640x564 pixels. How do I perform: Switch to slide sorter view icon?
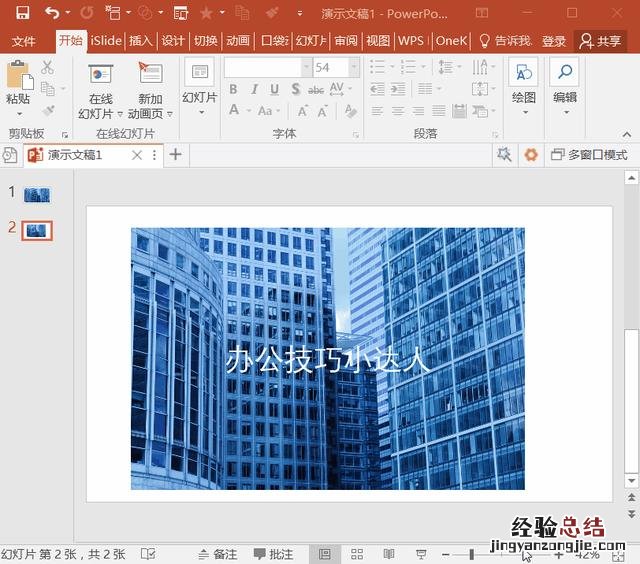coord(357,554)
